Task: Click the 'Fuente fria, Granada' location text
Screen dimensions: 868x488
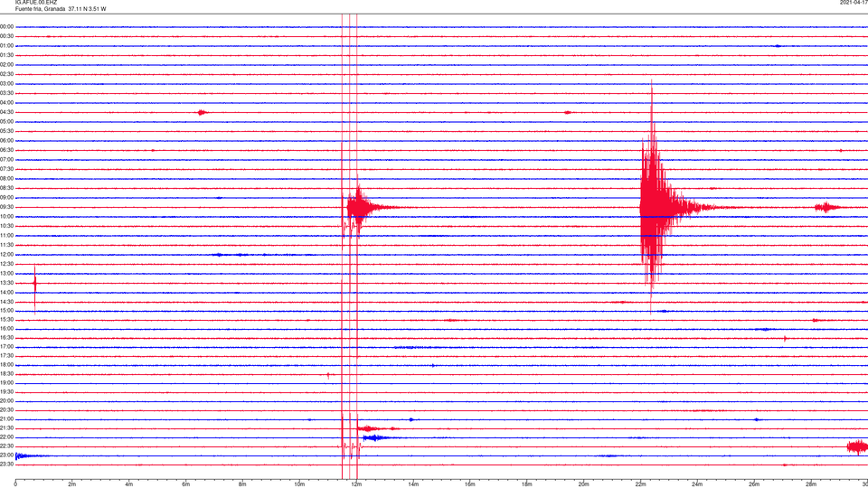Action: [x=40, y=9]
